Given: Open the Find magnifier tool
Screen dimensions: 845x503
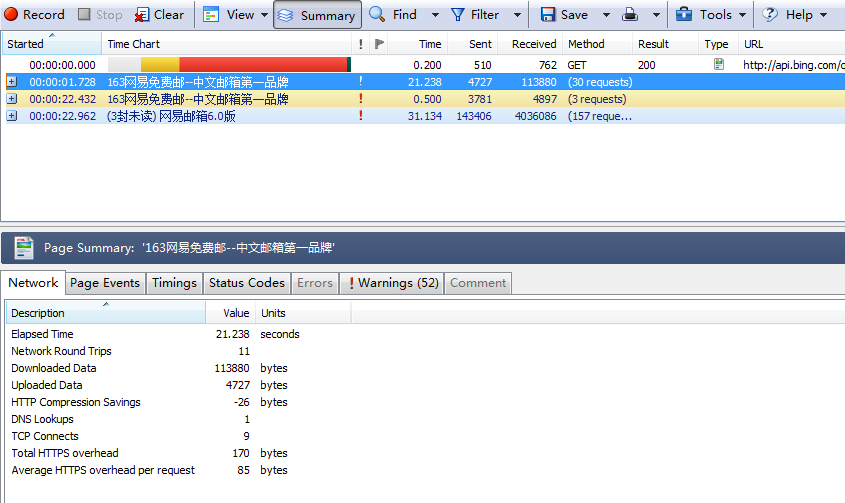Looking at the screenshot, I should point(377,15).
